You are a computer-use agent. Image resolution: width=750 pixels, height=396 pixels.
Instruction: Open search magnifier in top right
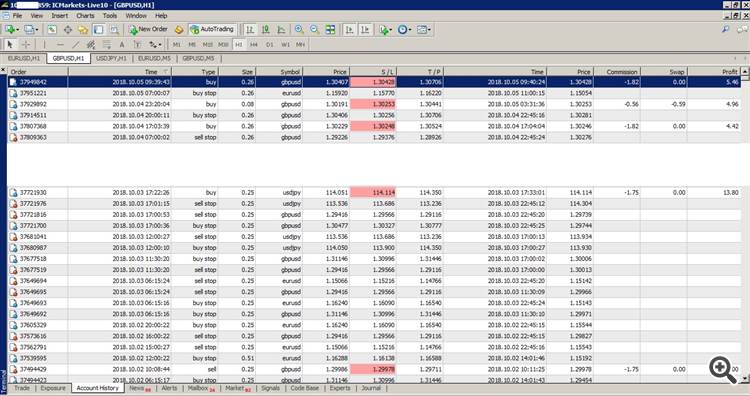(726, 30)
